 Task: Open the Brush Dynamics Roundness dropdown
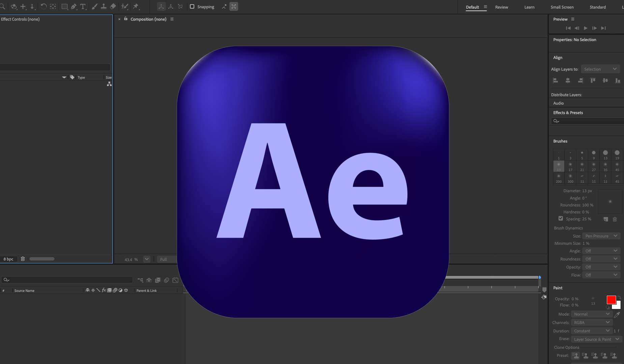coord(601,259)
